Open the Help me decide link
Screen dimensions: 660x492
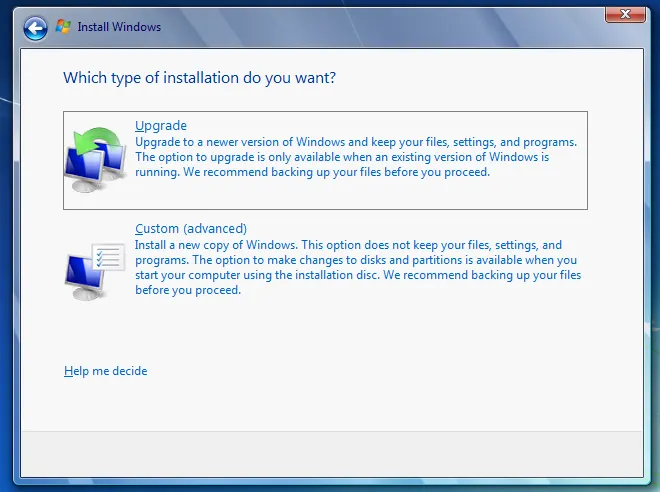106,371
